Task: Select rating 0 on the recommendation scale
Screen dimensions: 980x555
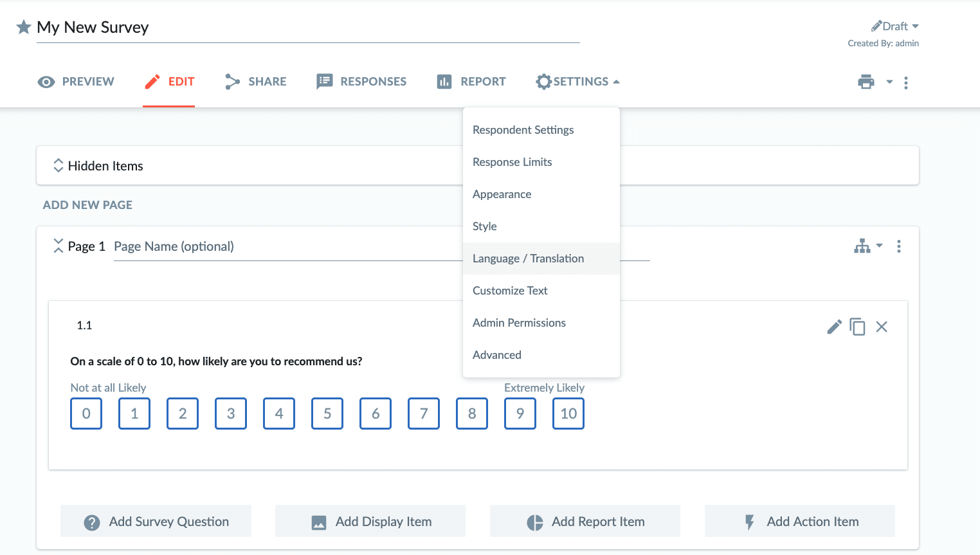Action: [x=86, y=414]
